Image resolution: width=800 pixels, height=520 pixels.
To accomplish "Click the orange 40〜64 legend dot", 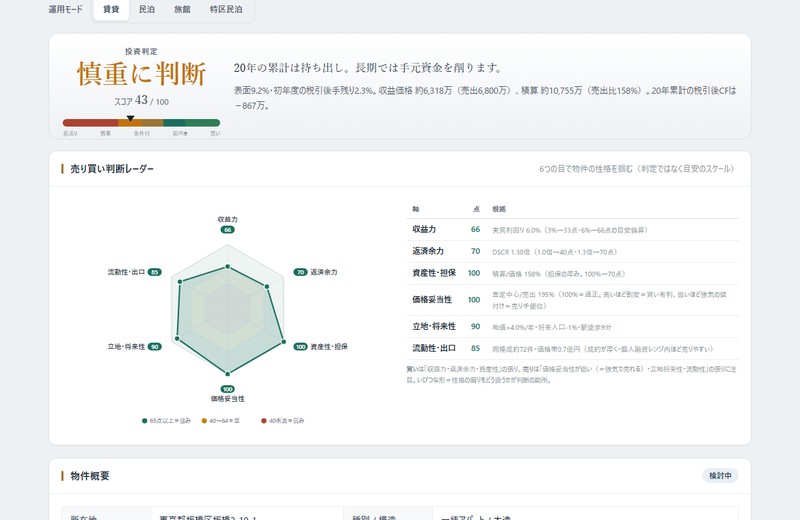I will (x=204, y=421).
